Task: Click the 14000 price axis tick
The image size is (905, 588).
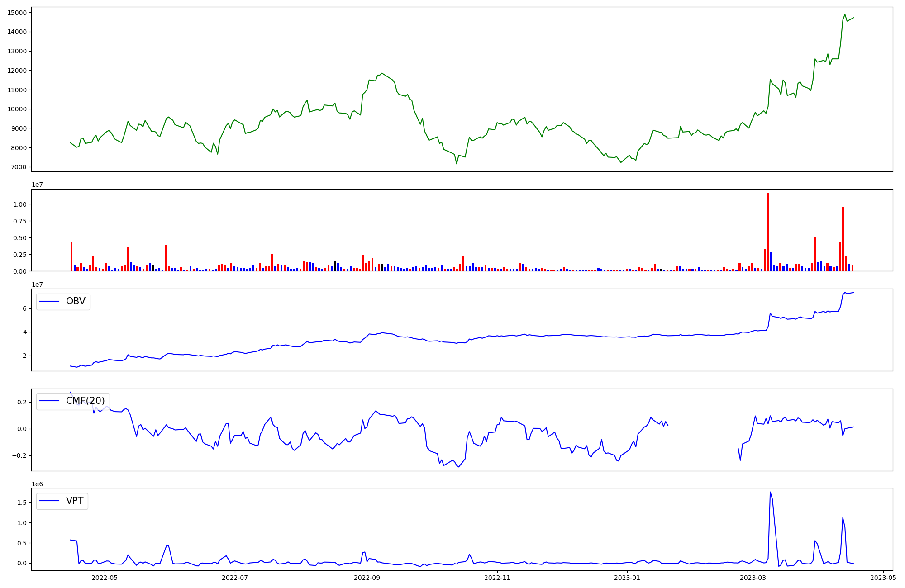Action: pyautogui.click(x=17, y=32)
